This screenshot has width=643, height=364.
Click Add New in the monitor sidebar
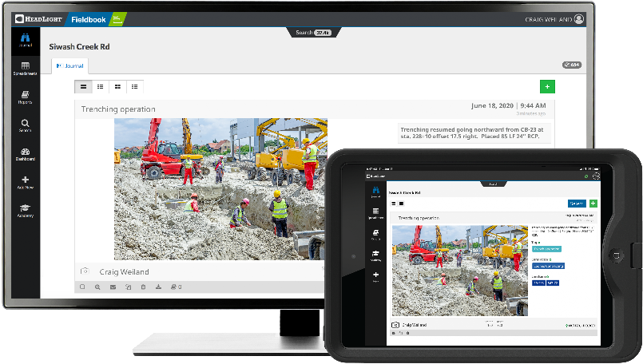[26, 183]
